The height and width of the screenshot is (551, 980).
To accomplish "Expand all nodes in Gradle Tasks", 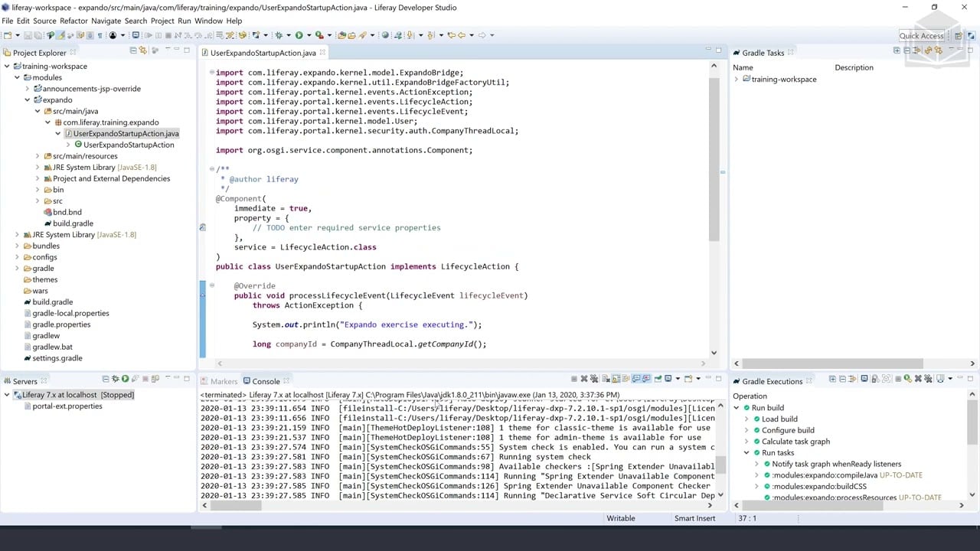I will pyautogui.click(x=897, y=51).
